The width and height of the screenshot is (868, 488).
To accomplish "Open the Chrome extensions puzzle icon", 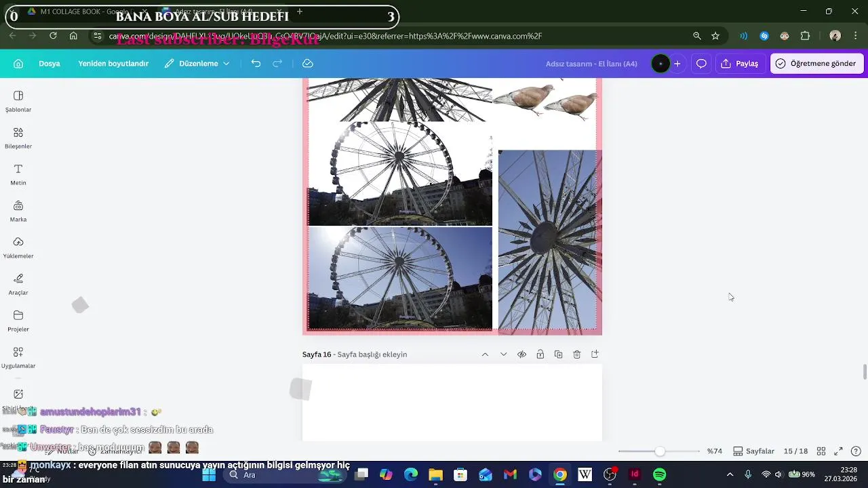I will point(806,36).
